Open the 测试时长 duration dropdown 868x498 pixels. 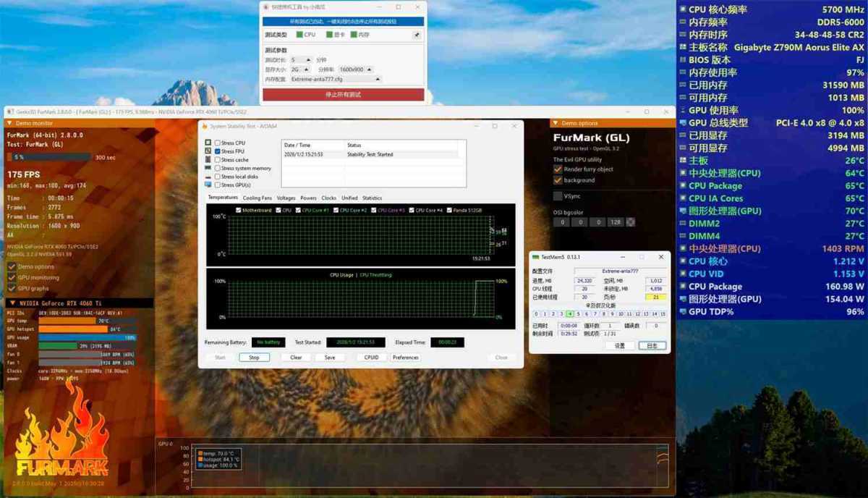[x=305, y=59]
